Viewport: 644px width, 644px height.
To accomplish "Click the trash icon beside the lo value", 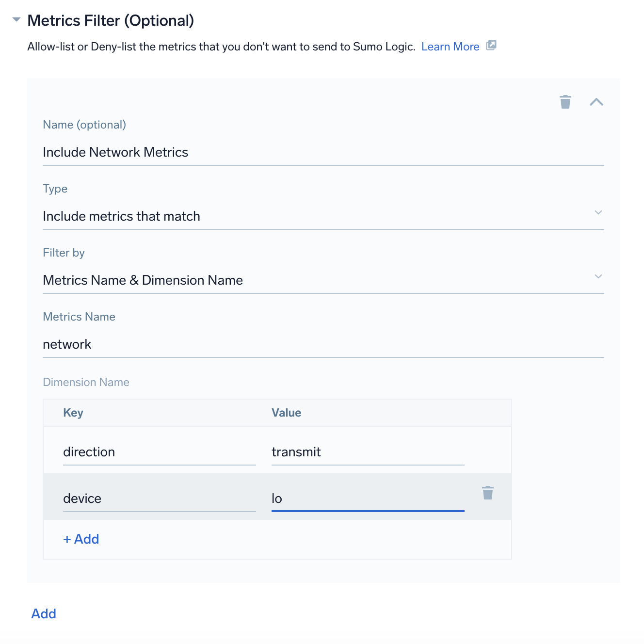I will [x=488, y=492].
